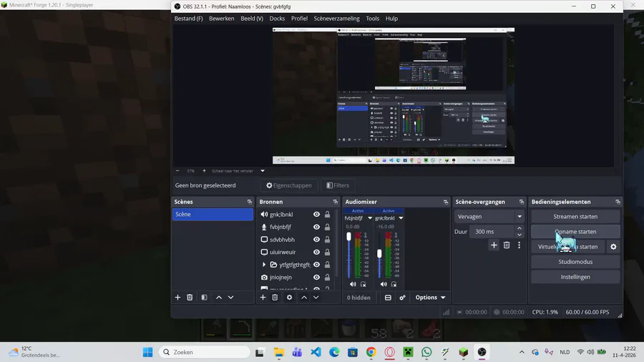Lock the gnk;lbnkl source
This screenshot has width=644, height=362.
pyautogui.click(x=327, y=214)
